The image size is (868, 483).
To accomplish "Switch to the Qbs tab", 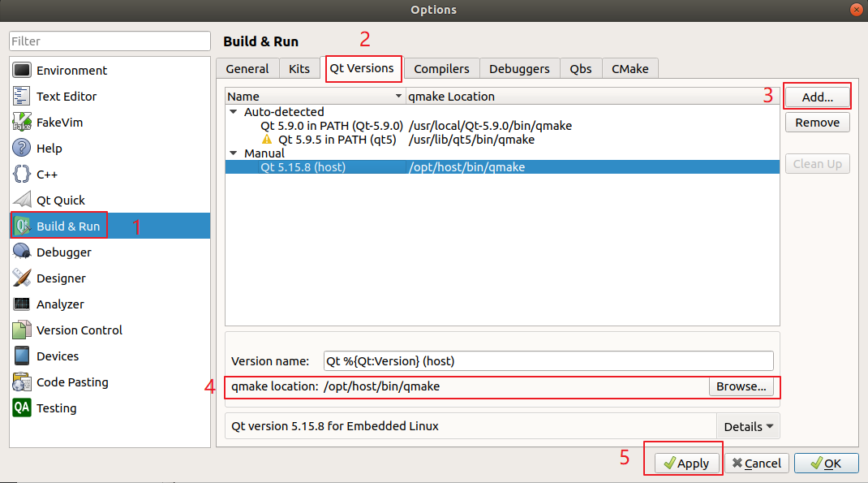I will click(x=581, y=69).
